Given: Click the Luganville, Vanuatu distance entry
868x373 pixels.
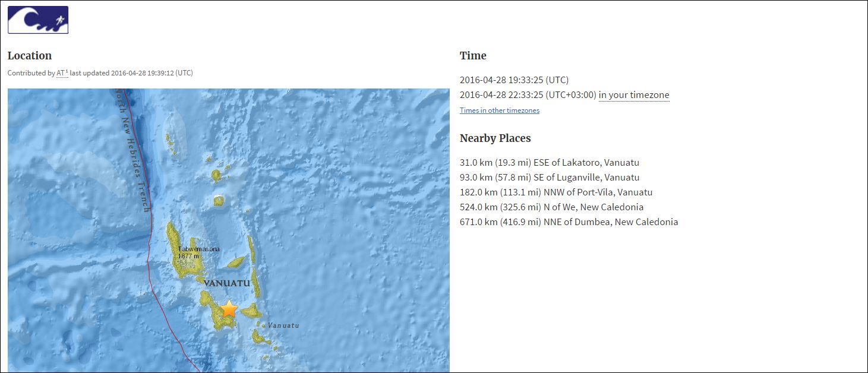Looking at the screenshot, I should pyautogui.click(x=549, y=178).
